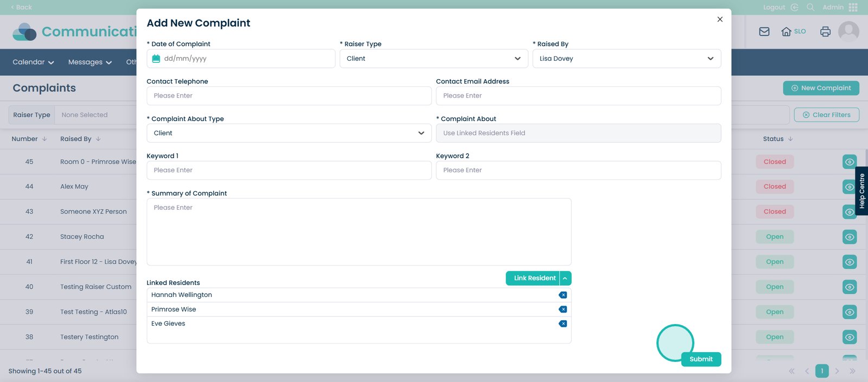Open the Raiser Type dropdown

[x=433, y=59]
